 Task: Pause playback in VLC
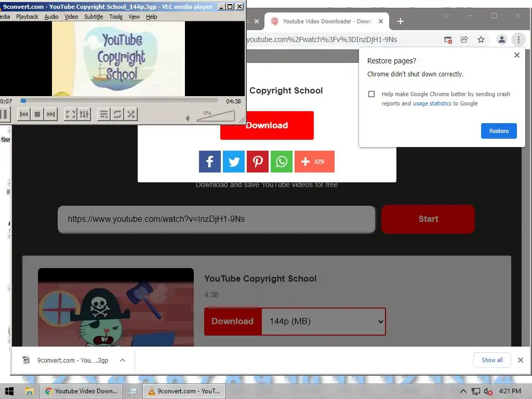pos(4,114)
